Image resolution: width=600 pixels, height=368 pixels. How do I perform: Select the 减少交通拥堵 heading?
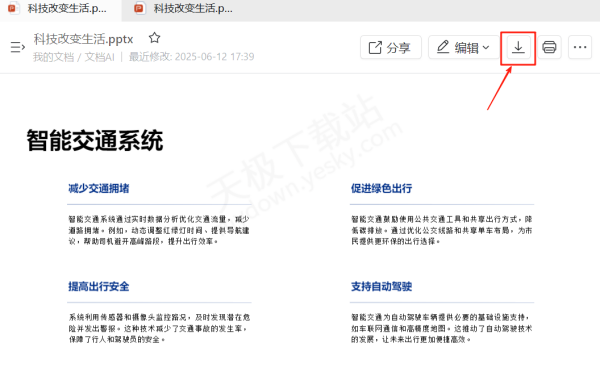(99, 188)
